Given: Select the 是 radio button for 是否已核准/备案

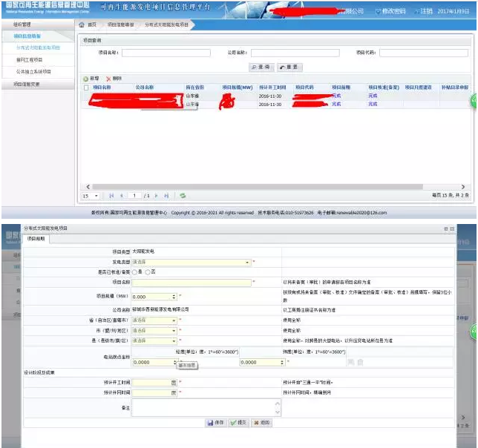Looking at the screenshot, I should (137, 271).
